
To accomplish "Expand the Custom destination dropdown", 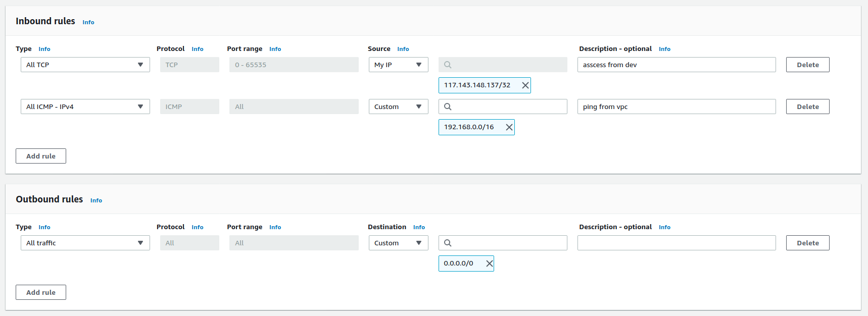I will (398, 243).
